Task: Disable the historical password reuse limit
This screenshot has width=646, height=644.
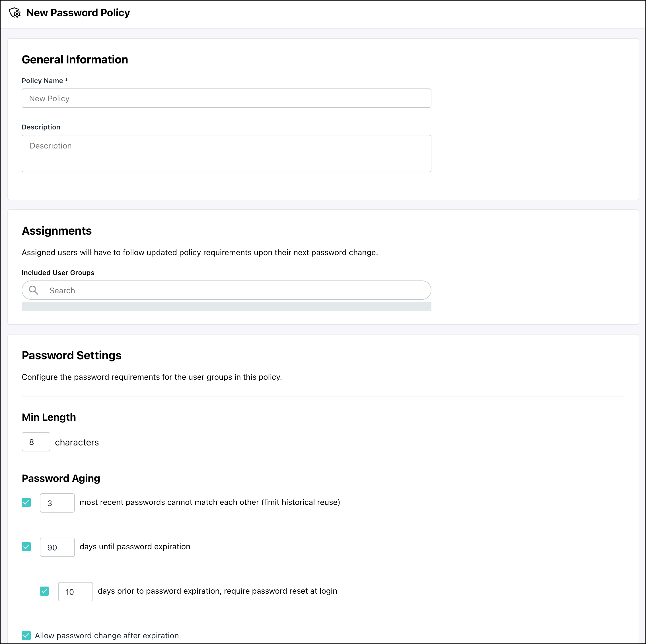Action: click(x=26, y=502)
